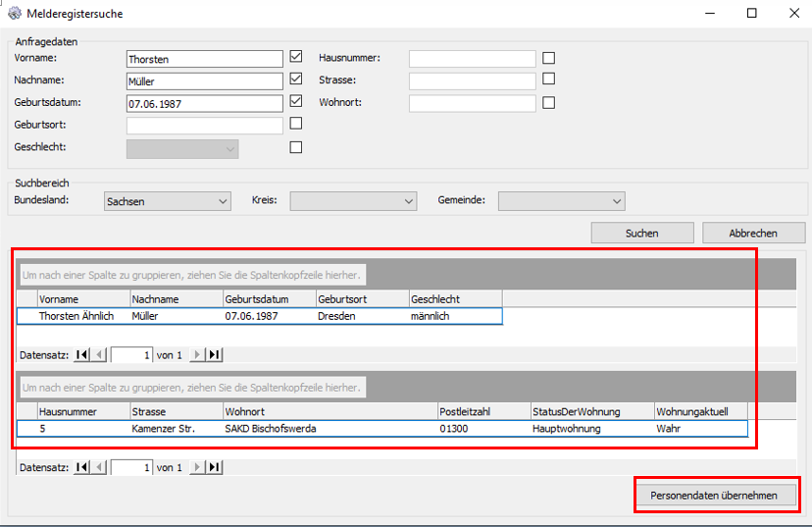
Task: Click the Postleitzahl column header
Action: [x=482, y=412]
